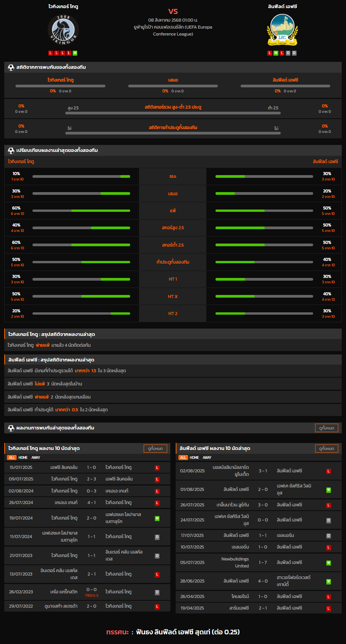Click the W badge on 01/08/2025 Linfield row

pyautogui.click(x=329, y=490)
